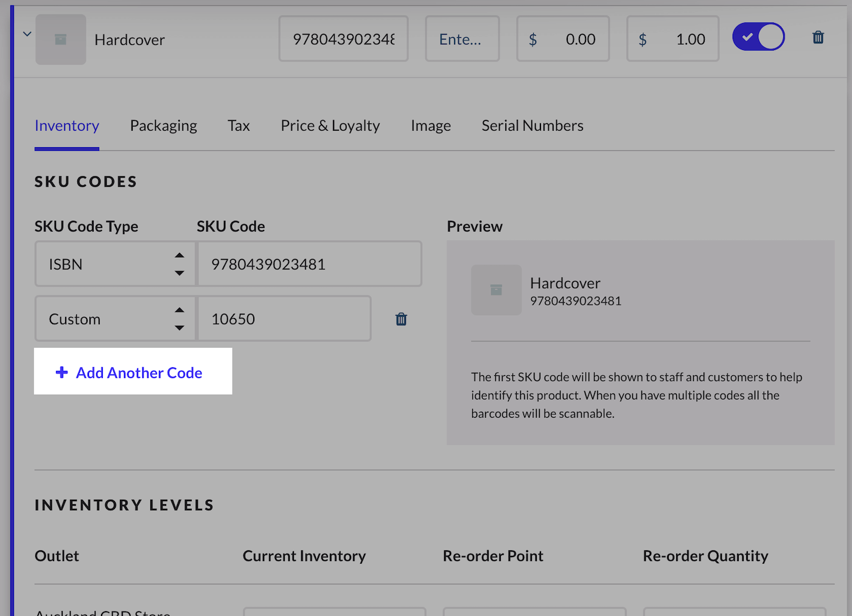852x616 pixels.
Task: Click the retail price 1.00 field
Action: pyautogui.click(x=672, y=40)
